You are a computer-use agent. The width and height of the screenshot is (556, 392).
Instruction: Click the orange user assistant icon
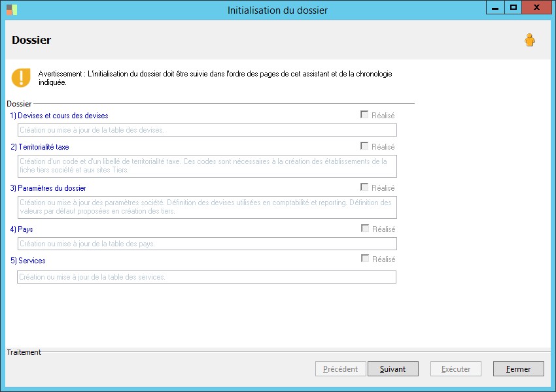[530, 40]
